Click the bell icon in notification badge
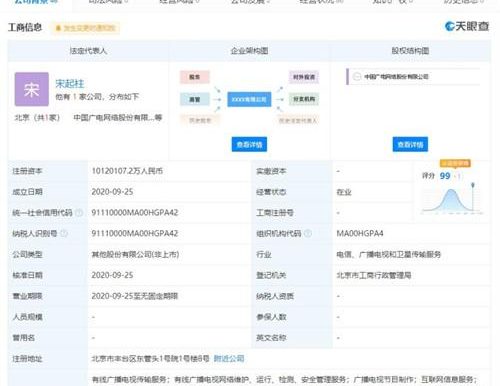This screenshot has height=386, width=500. (58, 28)
